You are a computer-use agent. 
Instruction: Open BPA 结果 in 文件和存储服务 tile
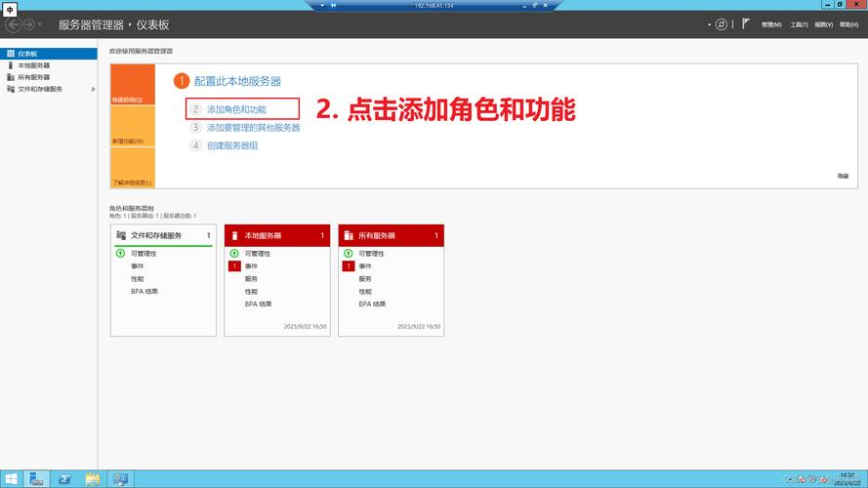tap(145, 291)
